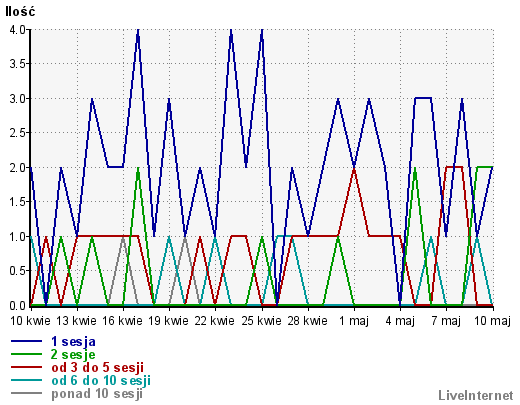Click the '1 sesja' legend label
This screenshot has width=520, height=405.
73,341
